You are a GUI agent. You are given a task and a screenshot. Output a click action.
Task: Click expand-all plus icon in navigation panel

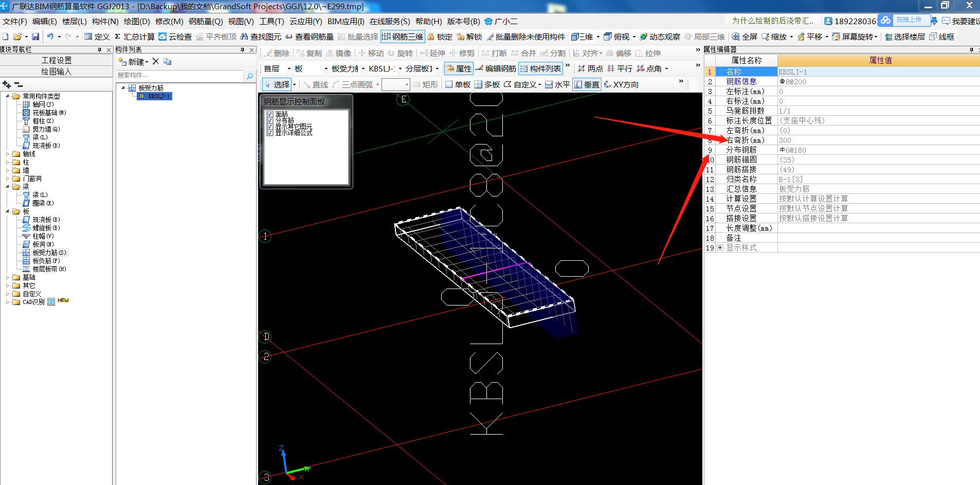[7, 84]
